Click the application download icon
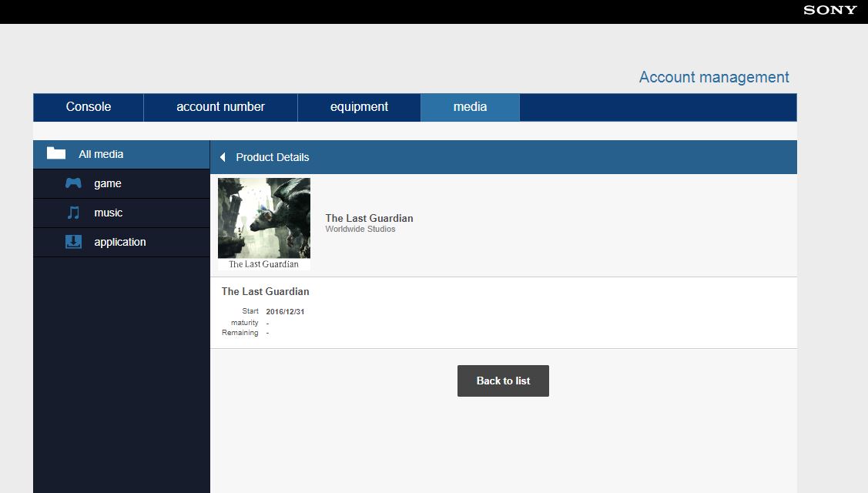868x493 pixels. point(73,242)
